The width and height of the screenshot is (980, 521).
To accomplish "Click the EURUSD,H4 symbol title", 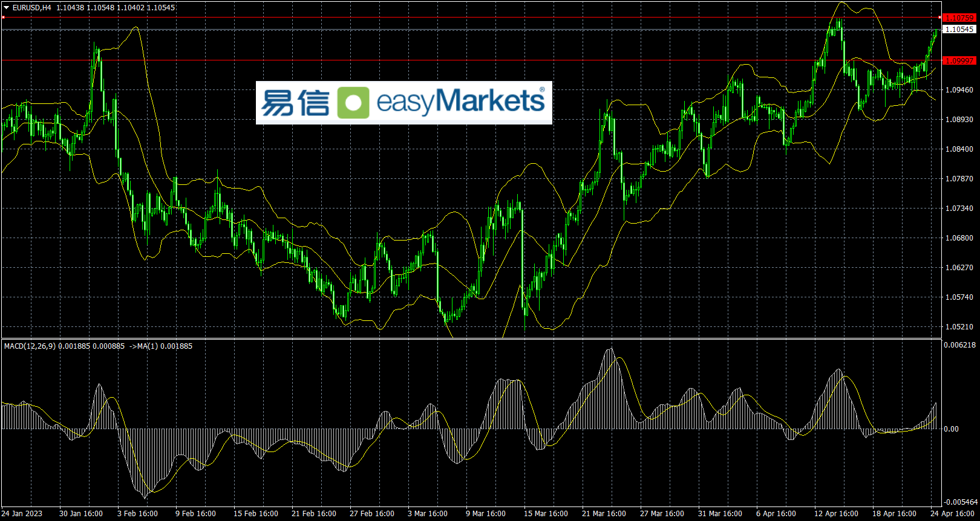I will coord(32,8).
